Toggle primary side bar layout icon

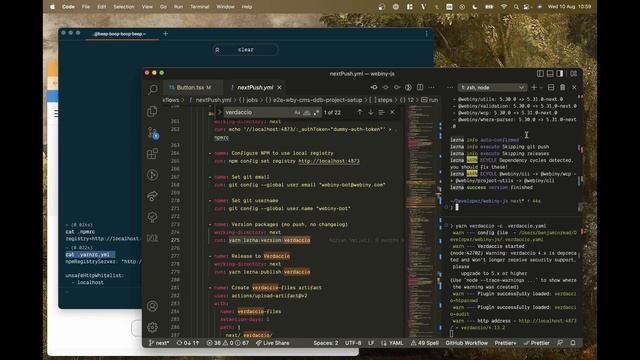coord(540,73)
